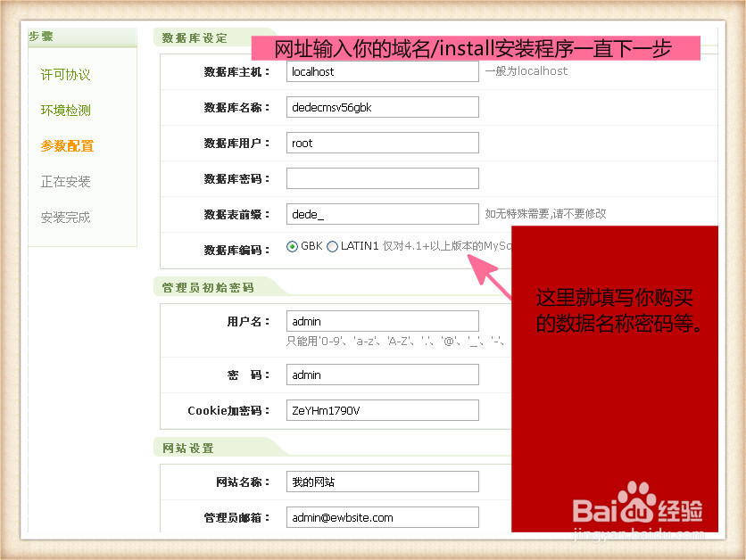Click the 数据库名称 field containing dedecmsv56gbk
Viewport: 746px width, 560px height.
[383, 107]
